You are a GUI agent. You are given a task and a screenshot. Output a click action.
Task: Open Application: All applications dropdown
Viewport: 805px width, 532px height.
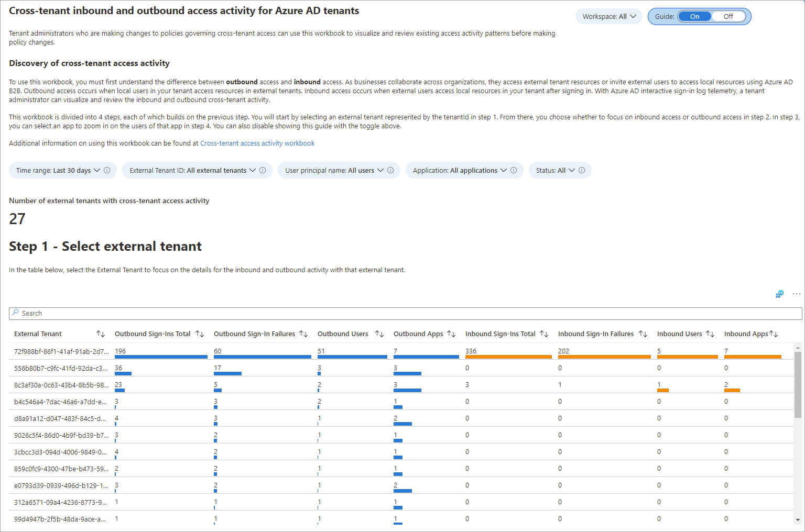(x=464, y=170)
